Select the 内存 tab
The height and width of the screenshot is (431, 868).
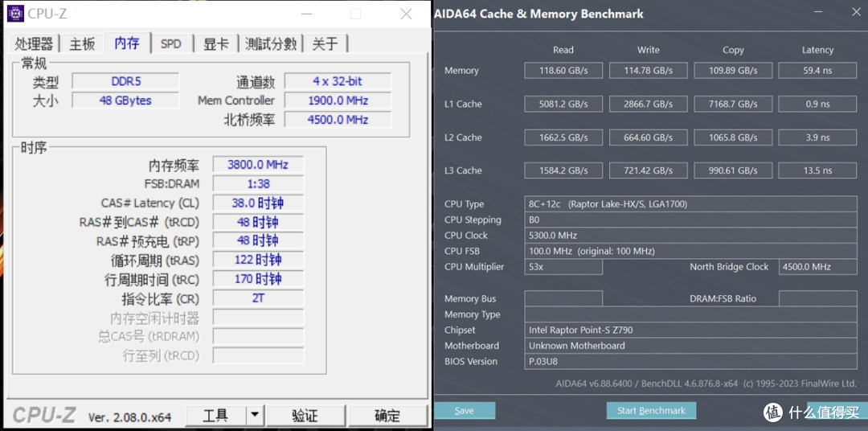(x=127, y=43)
